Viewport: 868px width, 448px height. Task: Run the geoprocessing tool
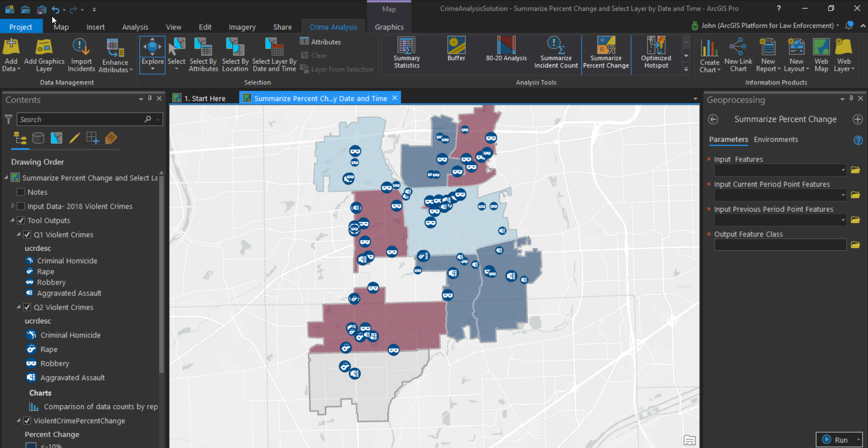pyautogui.click(x=835, y=440)
